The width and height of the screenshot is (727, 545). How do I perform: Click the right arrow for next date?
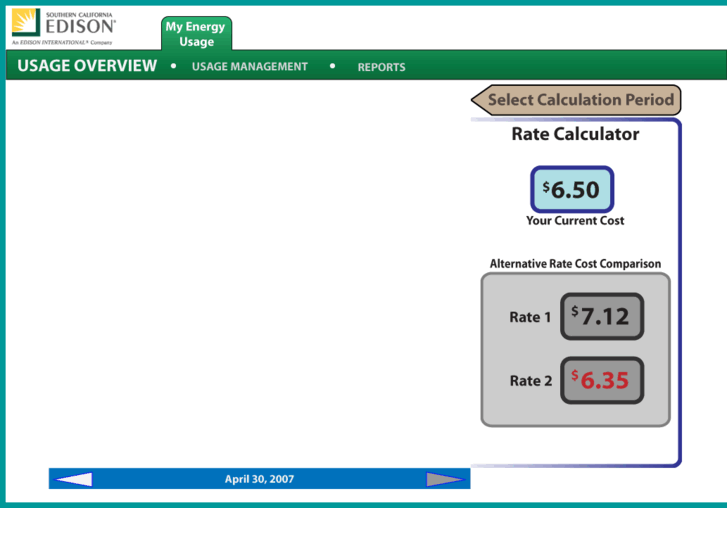pos(445,479)
